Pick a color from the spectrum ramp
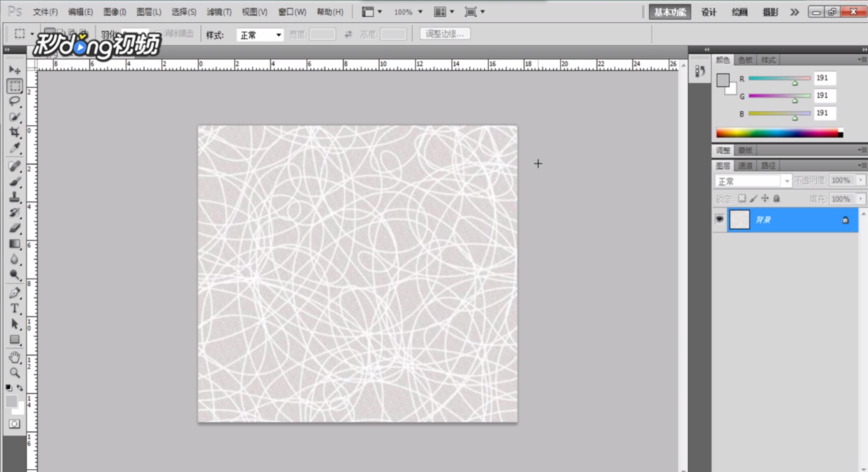This screenshot has width=868, height=472. [x=779, y=133]
